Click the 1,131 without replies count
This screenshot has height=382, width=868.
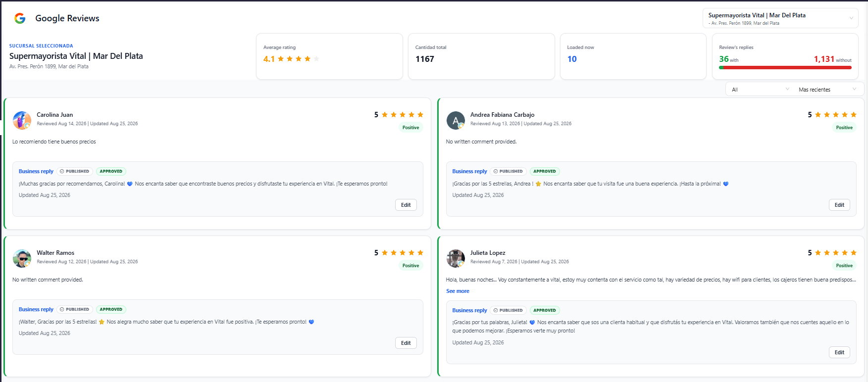click(x=824, y=59)
